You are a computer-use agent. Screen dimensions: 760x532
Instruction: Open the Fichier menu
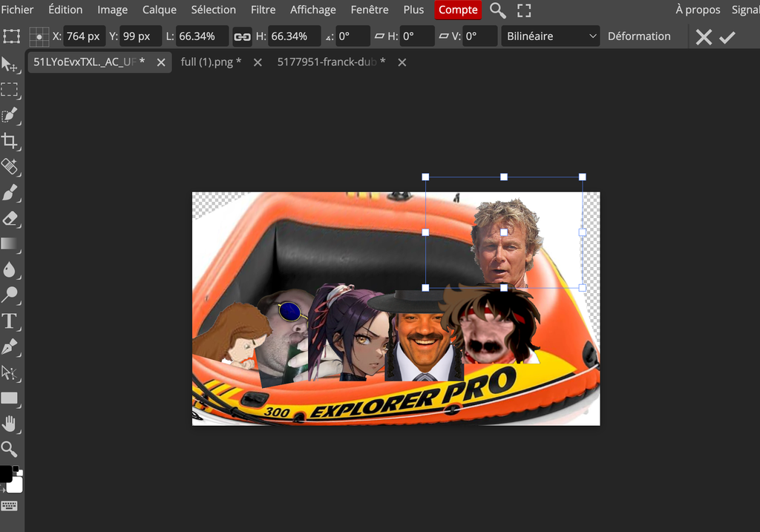coord(17,10)
